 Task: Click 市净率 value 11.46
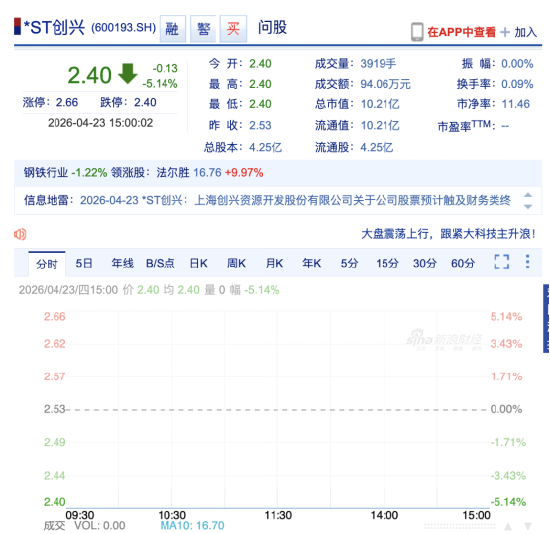(x=516, y=104)
